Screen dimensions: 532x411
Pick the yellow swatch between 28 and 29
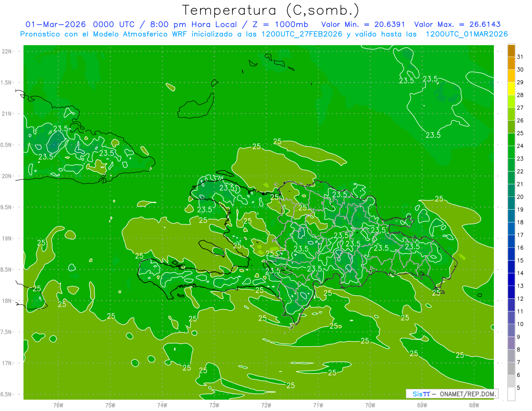(512, 89)
